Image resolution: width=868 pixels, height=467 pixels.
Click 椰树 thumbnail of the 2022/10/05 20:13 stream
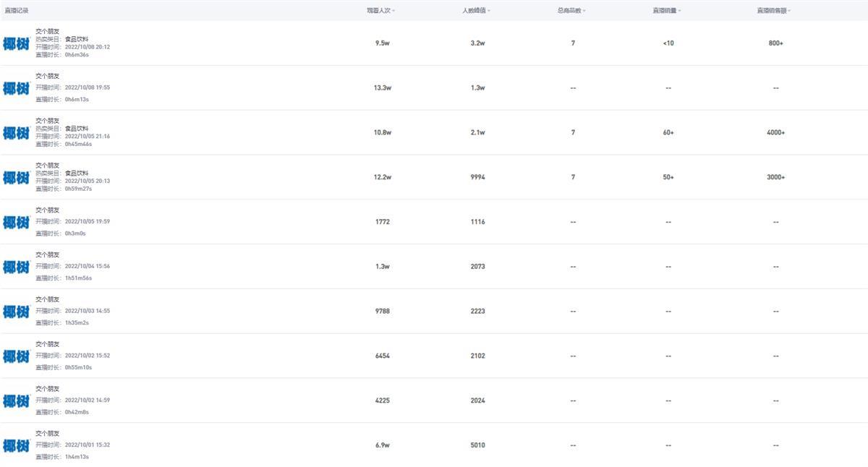point(16,178)
